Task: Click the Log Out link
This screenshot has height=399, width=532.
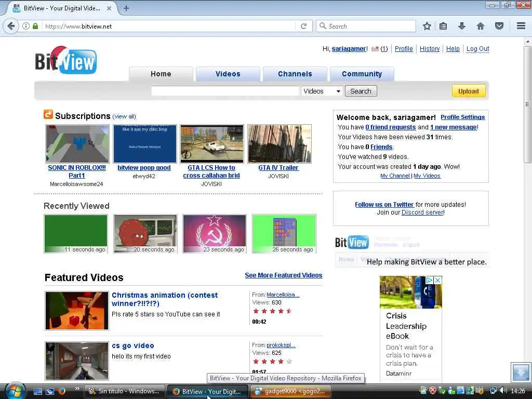Action: tap(478, 49)
